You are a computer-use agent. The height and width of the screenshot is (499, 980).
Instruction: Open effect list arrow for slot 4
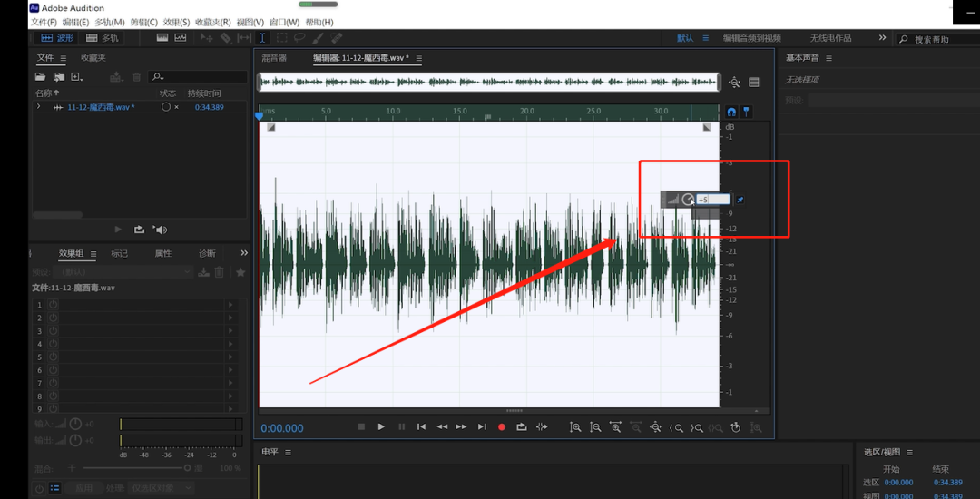(230, 344)
